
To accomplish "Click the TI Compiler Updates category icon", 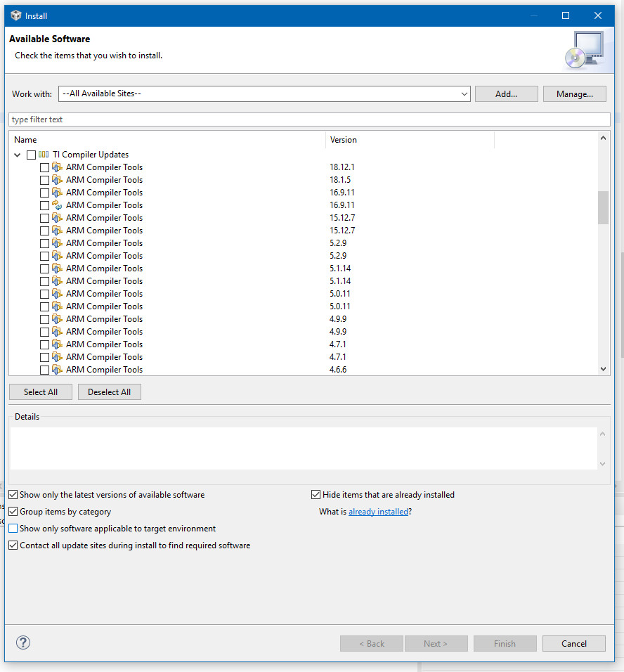I will [44, 154].
